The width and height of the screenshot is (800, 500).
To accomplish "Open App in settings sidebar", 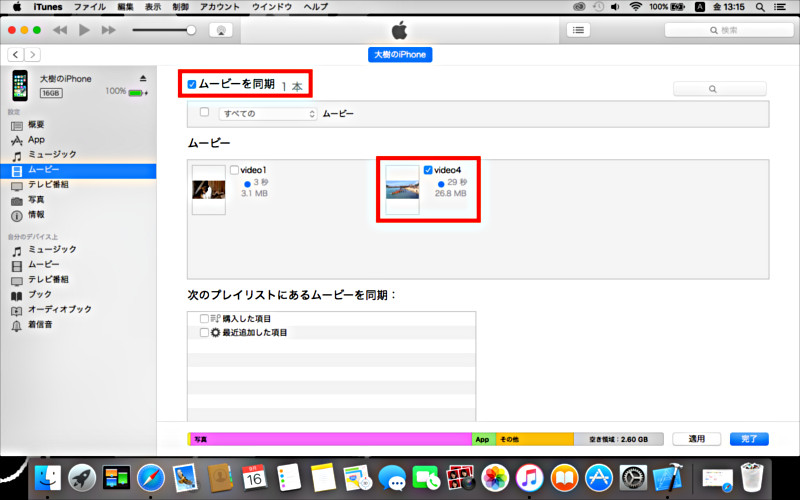I will pyautogui.click(x=36, y=140).
